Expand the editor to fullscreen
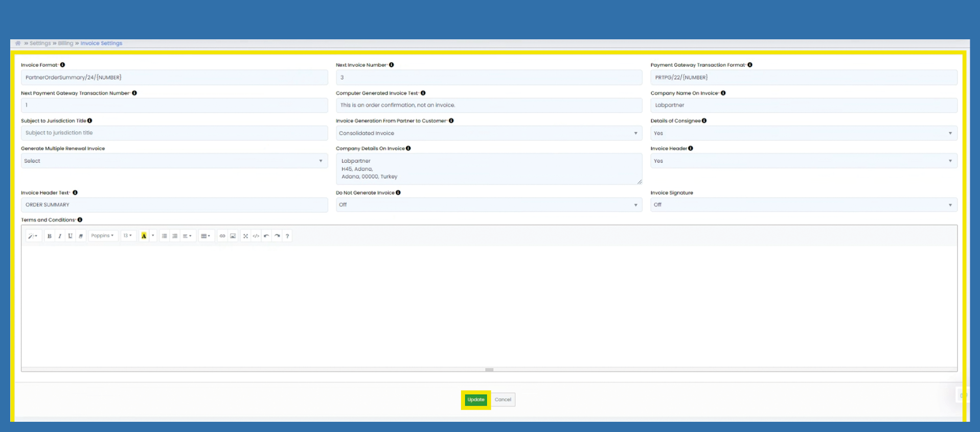The height and width of the screenshot is (432, 980). (245, 236)
